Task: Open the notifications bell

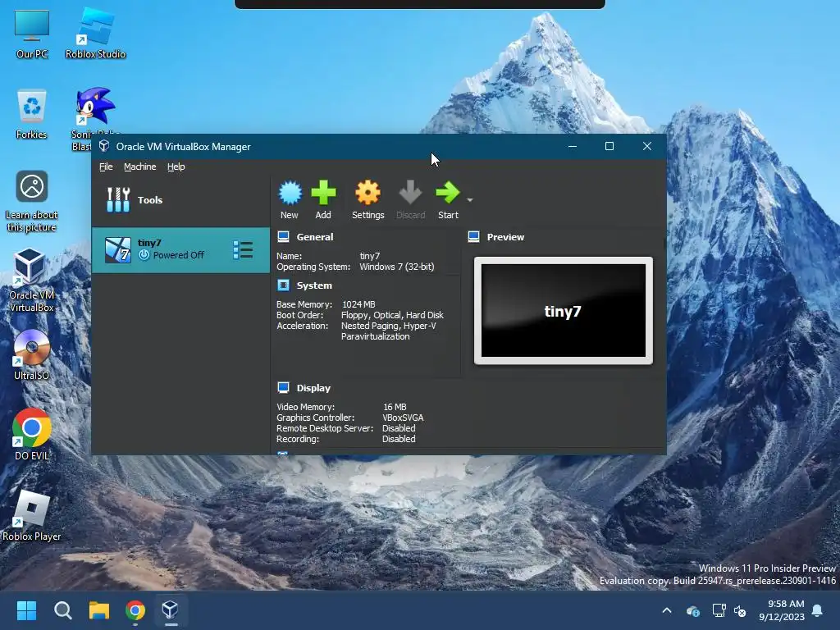Action: (818, 610)
